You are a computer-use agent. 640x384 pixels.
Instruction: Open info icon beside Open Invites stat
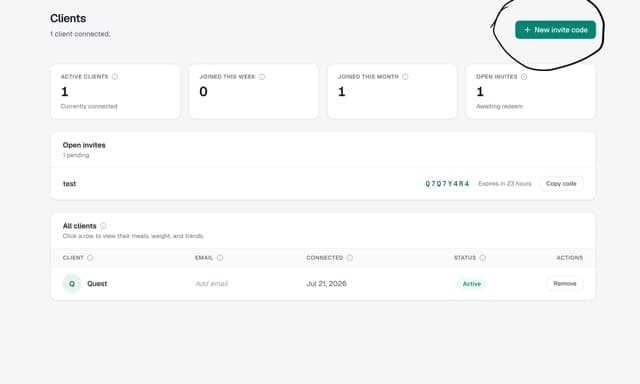click(x=524, y=77)
